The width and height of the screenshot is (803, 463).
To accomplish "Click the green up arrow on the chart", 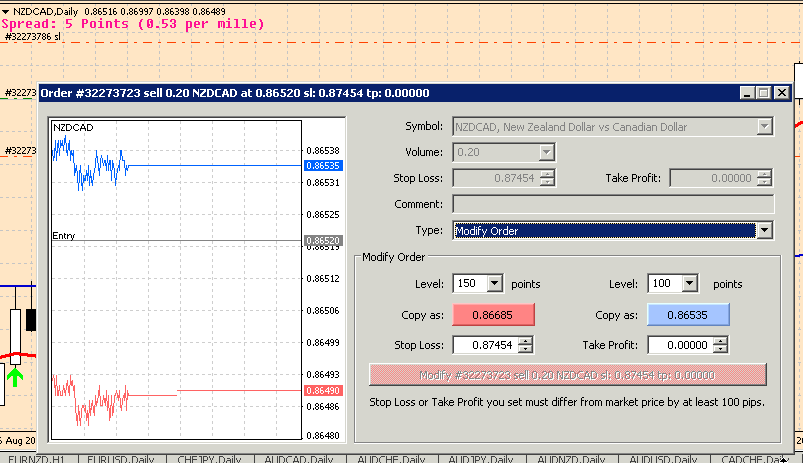I will coord(15,377).
